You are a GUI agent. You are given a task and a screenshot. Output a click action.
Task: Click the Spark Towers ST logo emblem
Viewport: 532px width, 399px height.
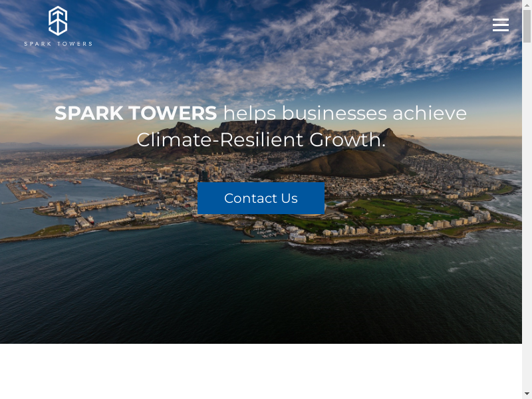(58, 21)
